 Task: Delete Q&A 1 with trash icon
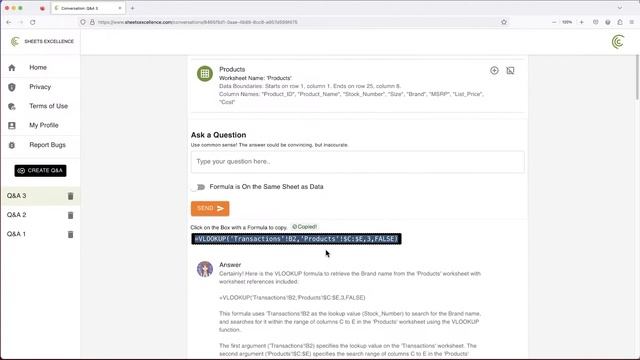(70, 234)
